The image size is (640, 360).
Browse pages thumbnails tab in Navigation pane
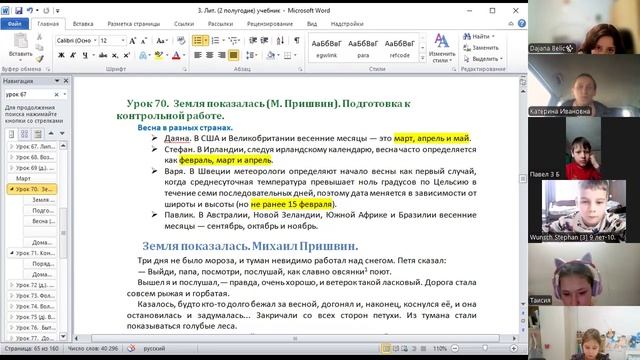pyautogui.click(x=24, y=133)
